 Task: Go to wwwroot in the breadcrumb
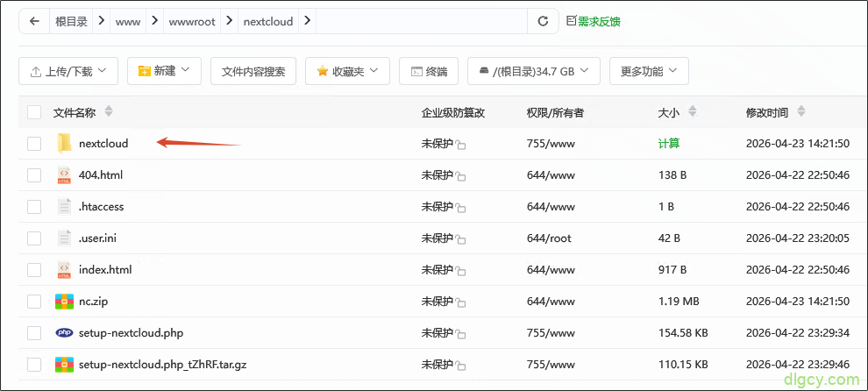tap(192, 23)
